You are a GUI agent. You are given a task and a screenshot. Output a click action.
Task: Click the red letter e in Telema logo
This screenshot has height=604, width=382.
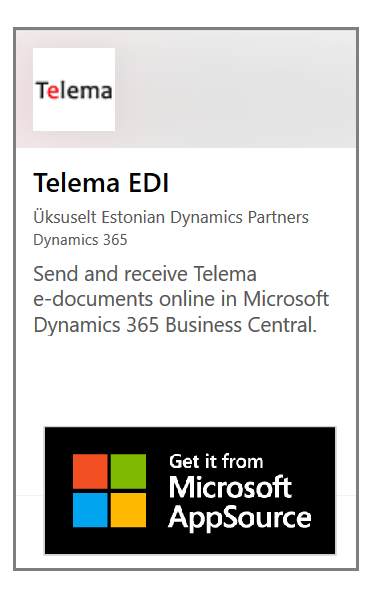click(53, 91)
